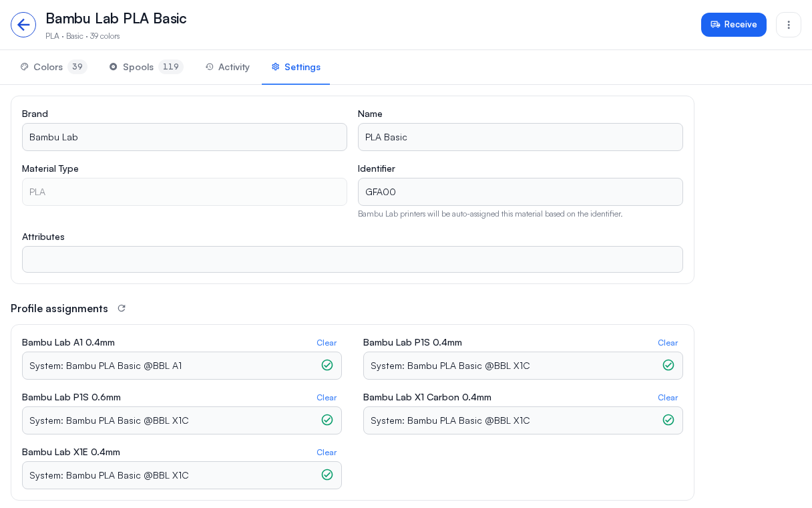The width and height of the screenshot is (812, 508).
Task: Click the green check icon for P1S 0.4mm
Action: 668,365
